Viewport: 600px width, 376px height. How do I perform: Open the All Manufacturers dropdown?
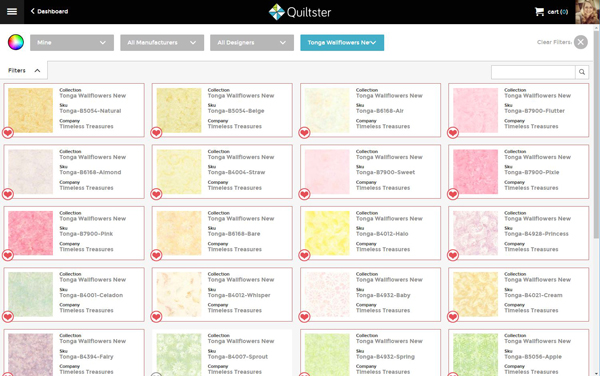click(162, 42)
